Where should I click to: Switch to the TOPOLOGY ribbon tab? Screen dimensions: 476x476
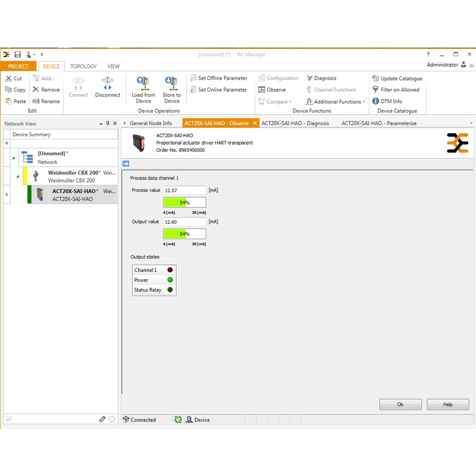[83, 66]
